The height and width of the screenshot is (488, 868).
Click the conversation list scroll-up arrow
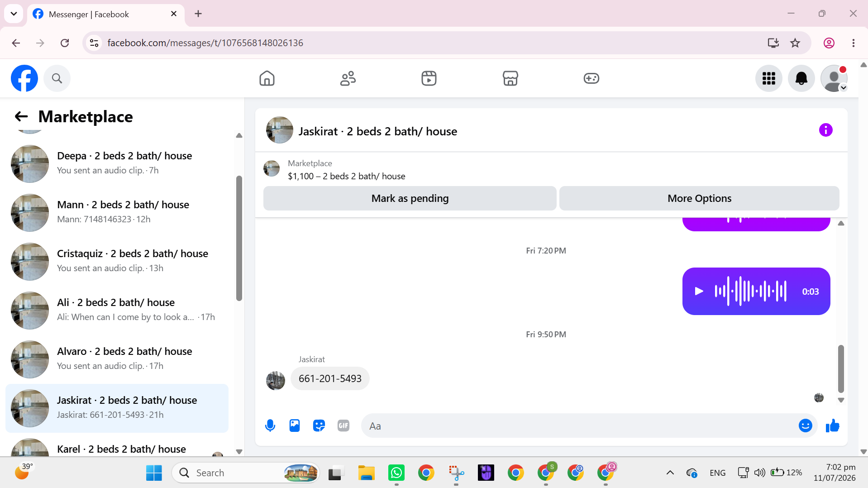click(239, 135)
